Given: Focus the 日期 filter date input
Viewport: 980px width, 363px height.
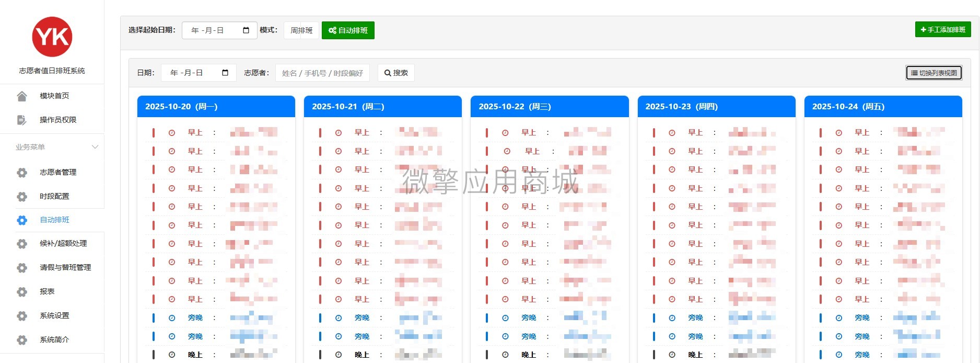Looking at the screenshot, I should [x=199, y=73].
